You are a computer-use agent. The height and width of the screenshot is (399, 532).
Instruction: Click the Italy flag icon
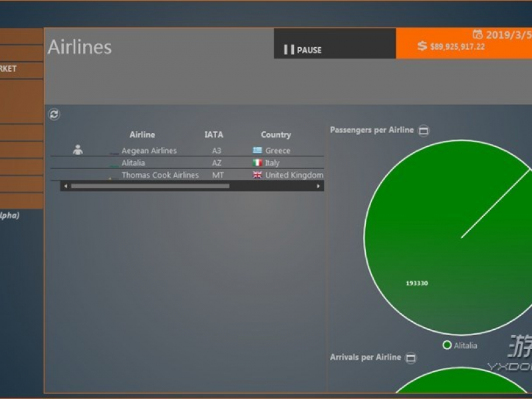tap(257, 163)
